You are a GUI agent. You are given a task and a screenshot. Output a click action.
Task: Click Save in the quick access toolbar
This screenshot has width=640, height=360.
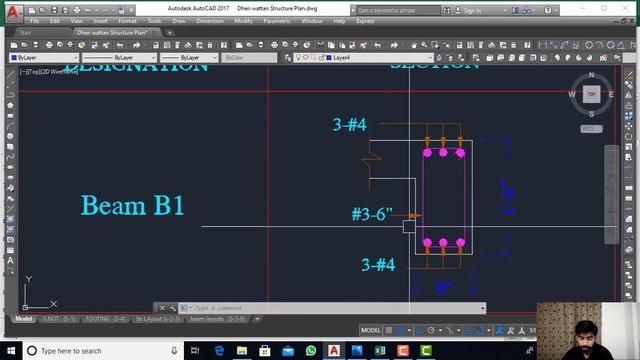coord(54,10)
